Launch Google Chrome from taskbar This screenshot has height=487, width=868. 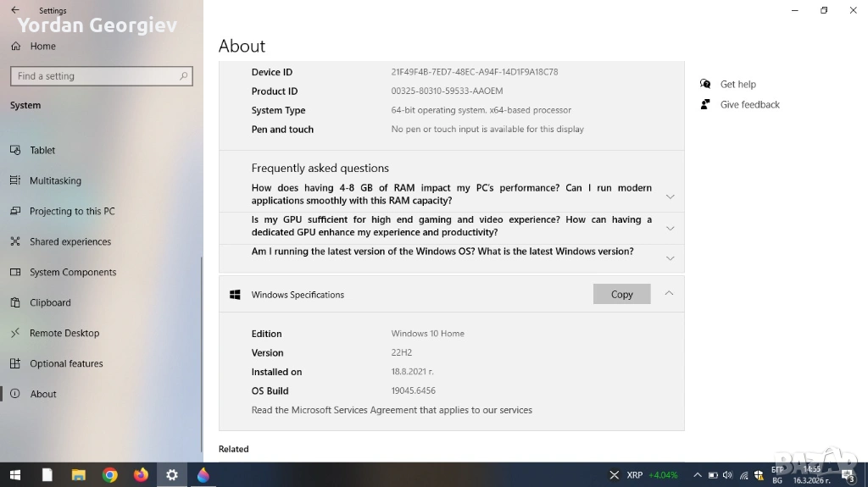click(x=109, y=475)
